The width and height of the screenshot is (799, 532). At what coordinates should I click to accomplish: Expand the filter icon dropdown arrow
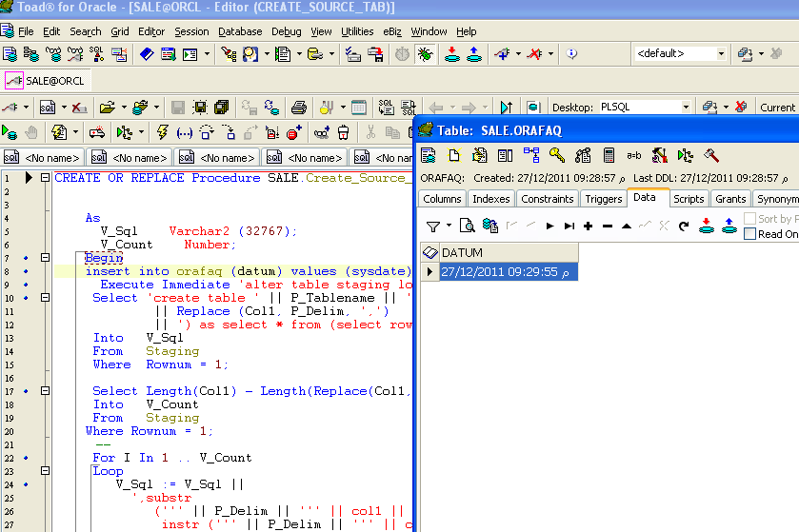449,225
